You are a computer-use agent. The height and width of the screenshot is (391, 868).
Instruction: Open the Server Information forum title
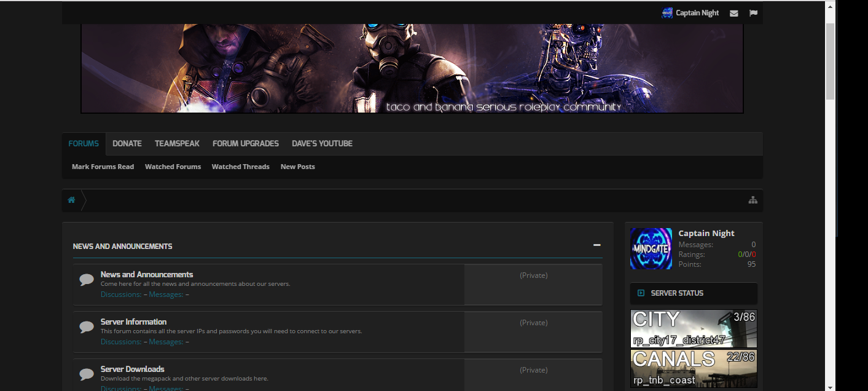pos(133,322)
